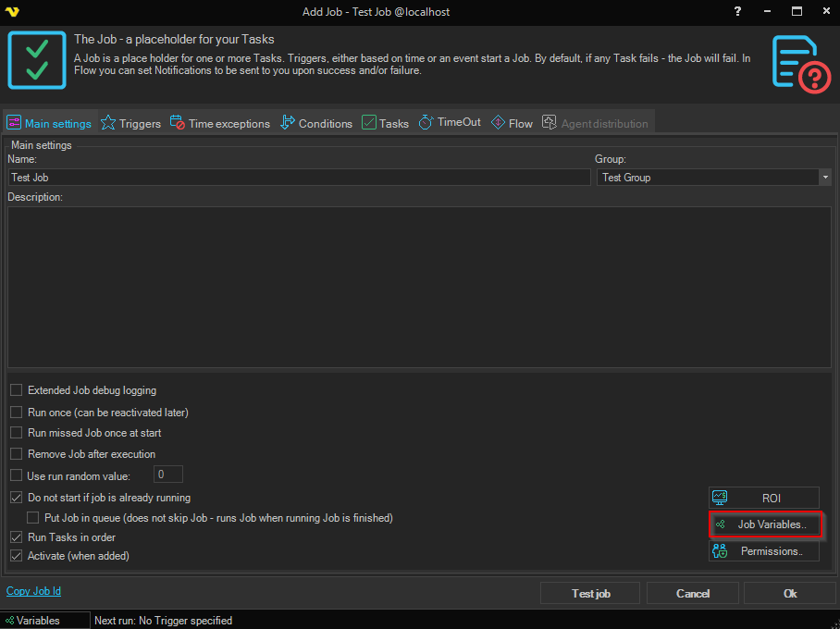Click the Conditions branch icon
Image resolution: width=840 pixels, height=629 pixels.
tap(287, 123)
